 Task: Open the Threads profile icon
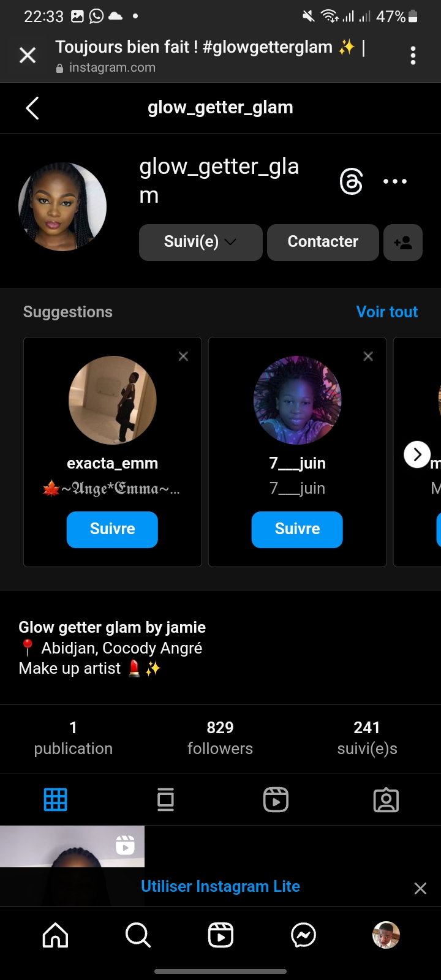351,182
